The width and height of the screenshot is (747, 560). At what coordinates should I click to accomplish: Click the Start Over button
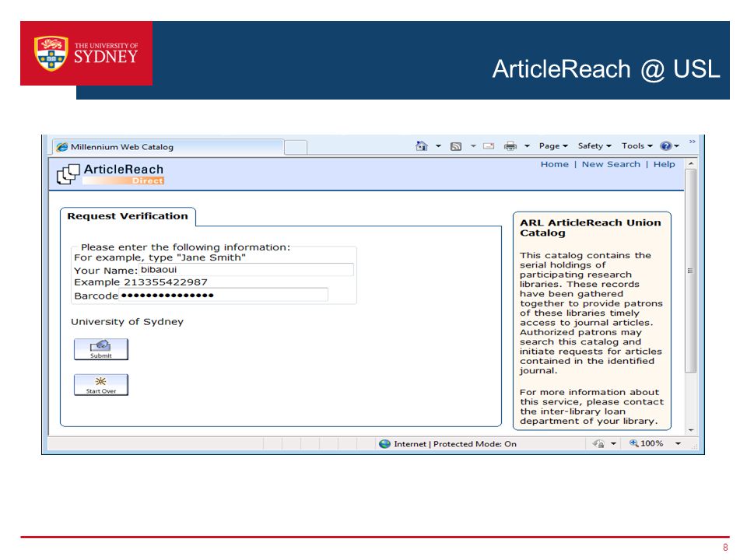coord(101,385)
